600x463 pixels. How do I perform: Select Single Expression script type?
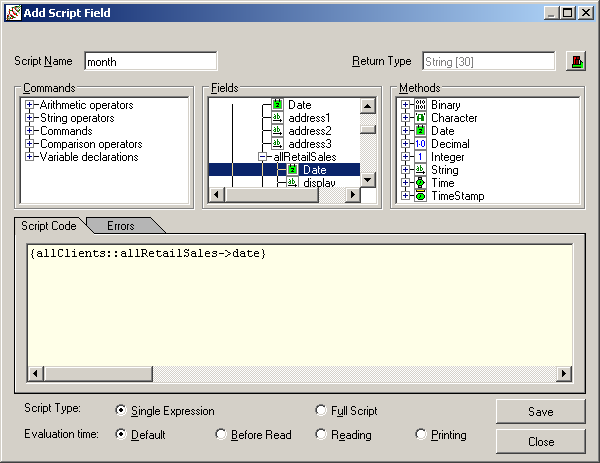[121, 410]
